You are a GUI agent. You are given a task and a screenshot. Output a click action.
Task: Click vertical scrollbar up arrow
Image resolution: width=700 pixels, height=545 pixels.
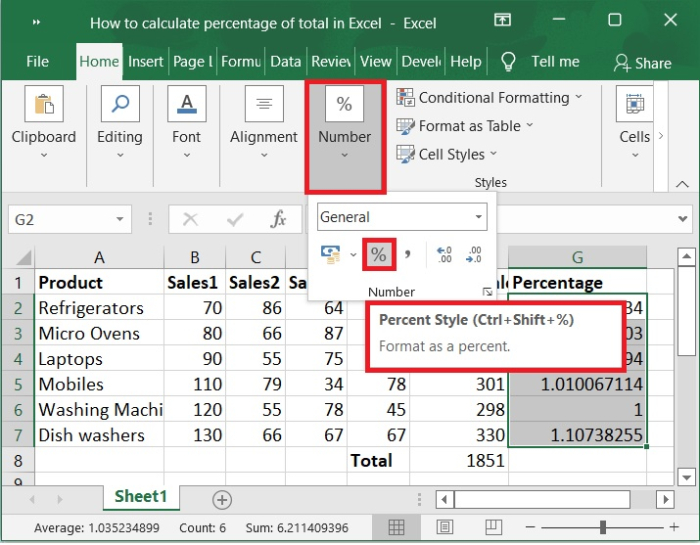tap(686, 257)
